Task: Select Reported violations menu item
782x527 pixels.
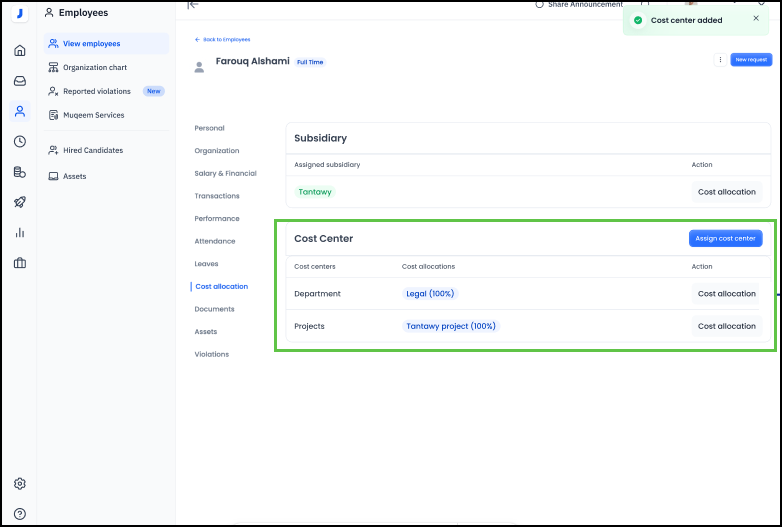Action: coord(96,91)
